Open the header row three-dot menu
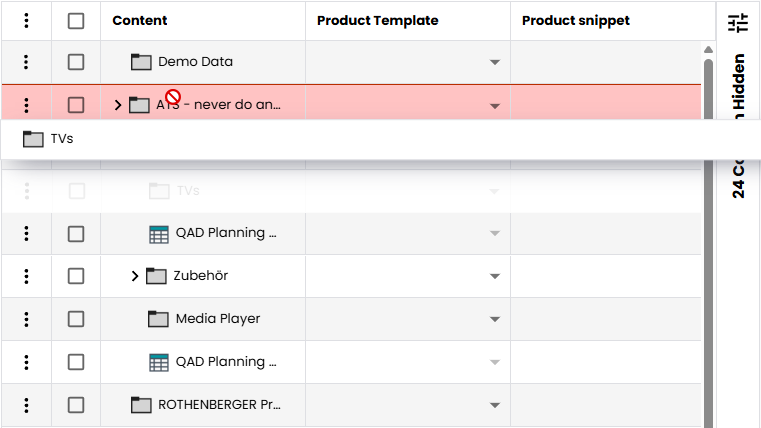Image resolution: width=761 pixels, height=428 pixels. (x=26, y=21)
